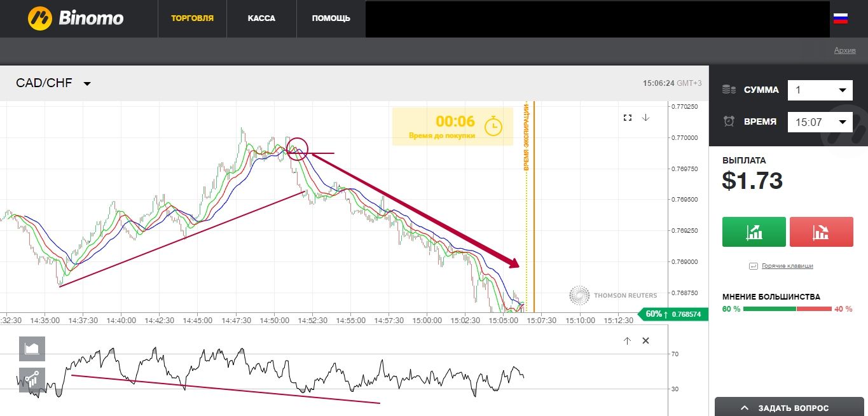Follow the Архив link

845,50
